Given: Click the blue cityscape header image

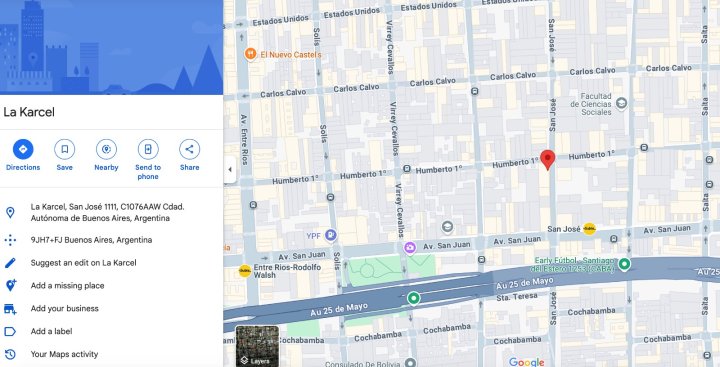Looking at the screenshot, I should pyautogui.click(x=112, y=47).
